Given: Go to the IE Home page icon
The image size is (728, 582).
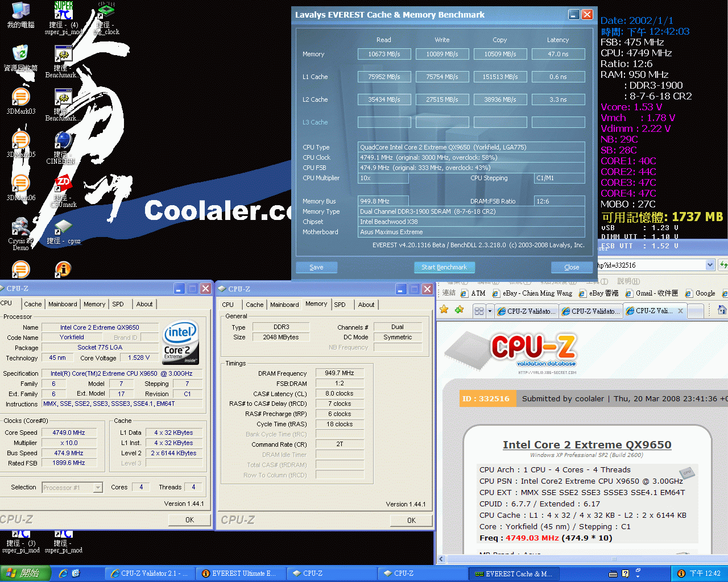Looking at the screenshot, I should pos(722,310).
